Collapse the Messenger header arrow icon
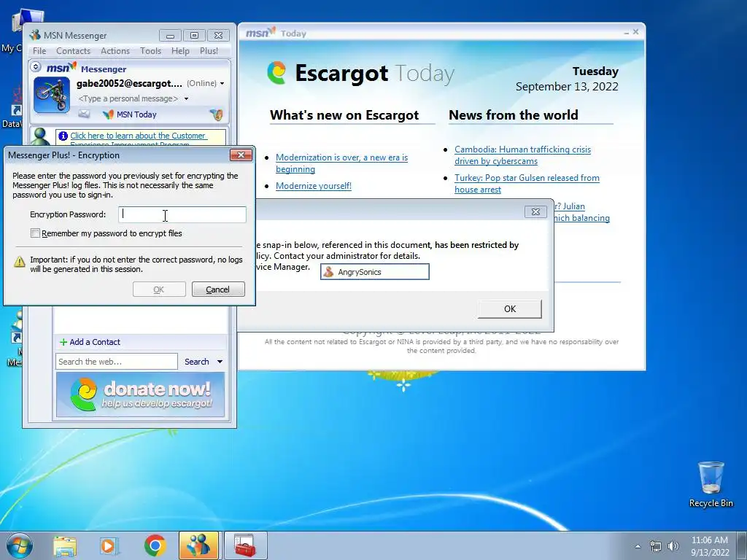 coord(36,67)
